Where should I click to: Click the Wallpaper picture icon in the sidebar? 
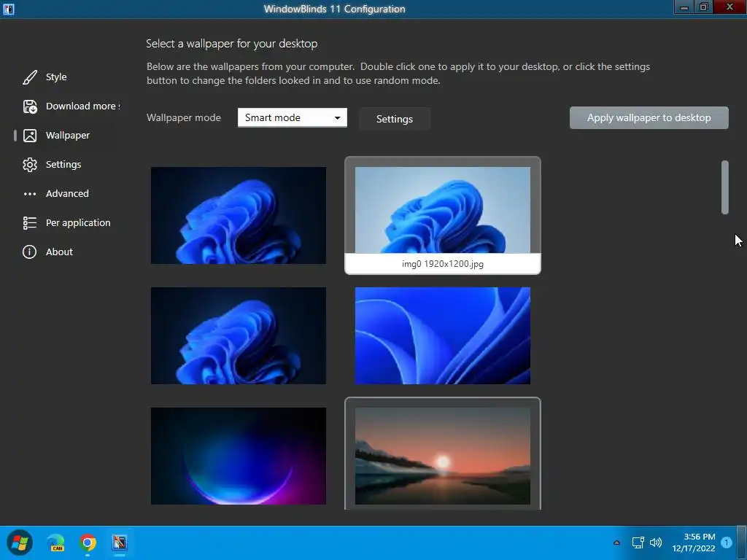pos(29,136)
